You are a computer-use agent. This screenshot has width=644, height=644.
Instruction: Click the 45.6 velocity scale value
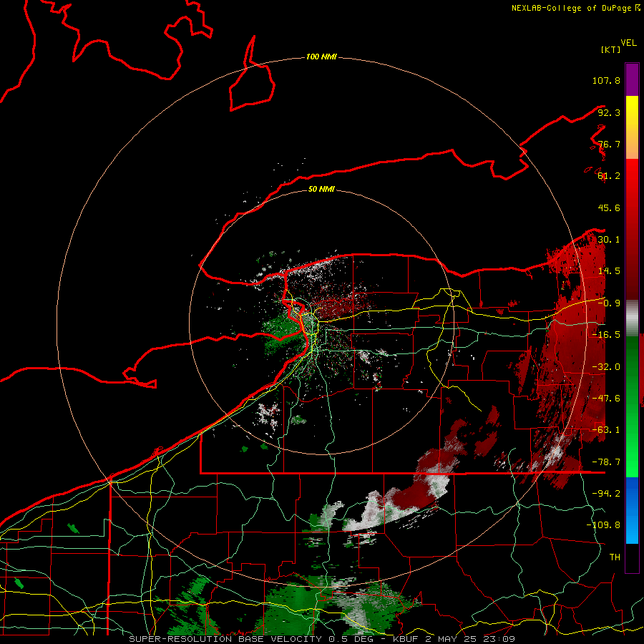[609, 208]
